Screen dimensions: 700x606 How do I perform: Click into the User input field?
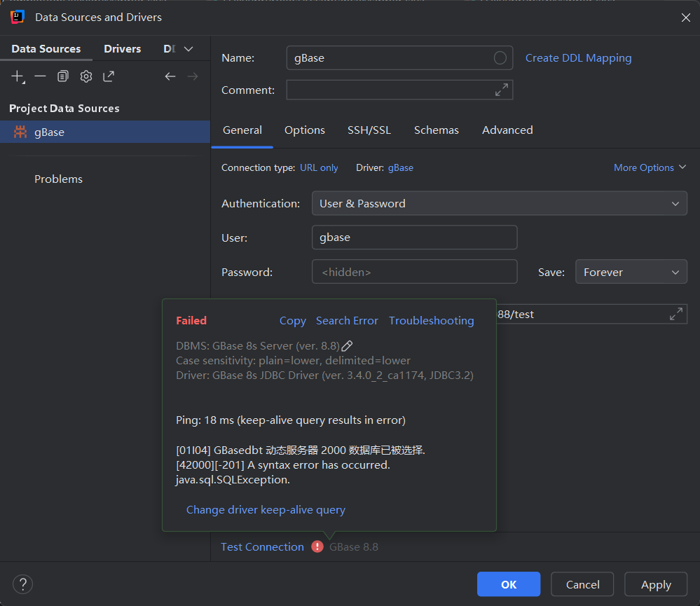coord(414,237)
